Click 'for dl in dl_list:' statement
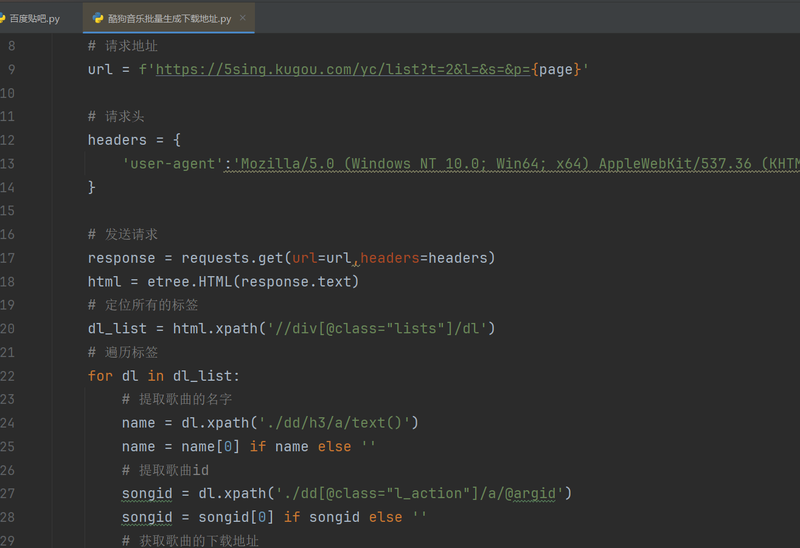This screenshot has width=800, height=548. click(163, 376)
